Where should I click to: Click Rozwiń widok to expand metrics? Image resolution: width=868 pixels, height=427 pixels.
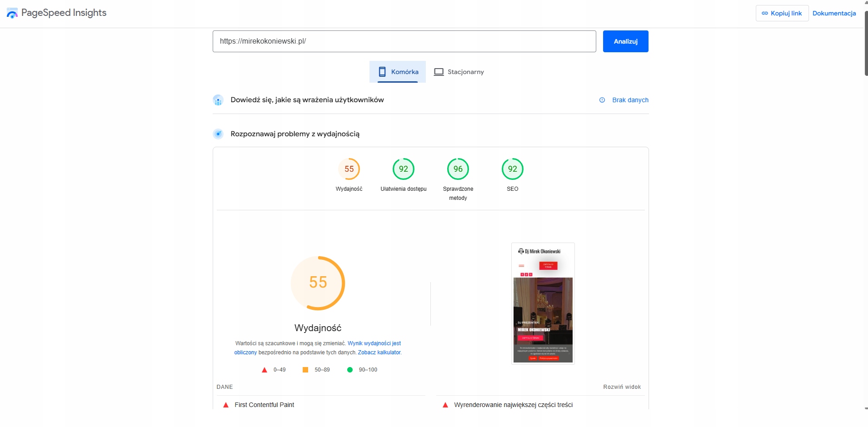click(x=622, y=387)
